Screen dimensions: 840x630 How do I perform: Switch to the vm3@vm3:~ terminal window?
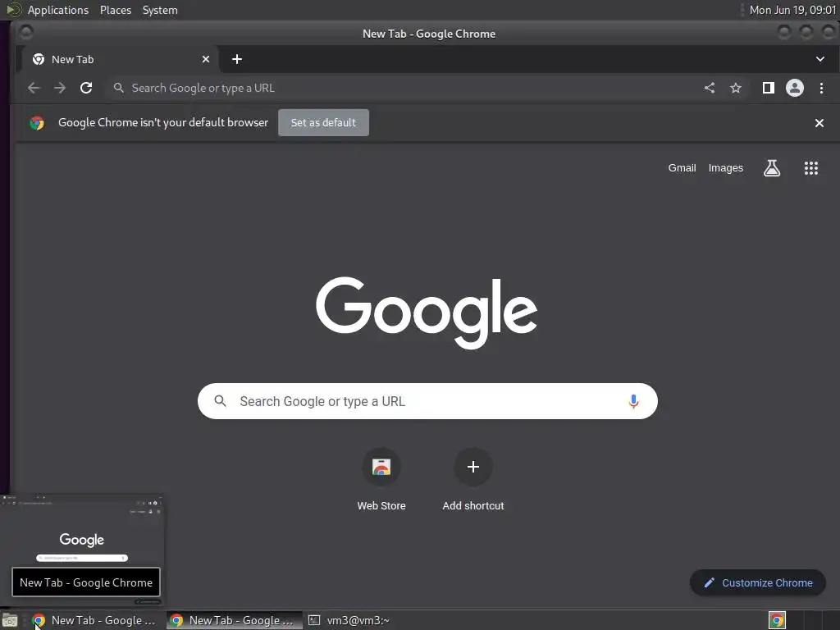coord(349,620)
